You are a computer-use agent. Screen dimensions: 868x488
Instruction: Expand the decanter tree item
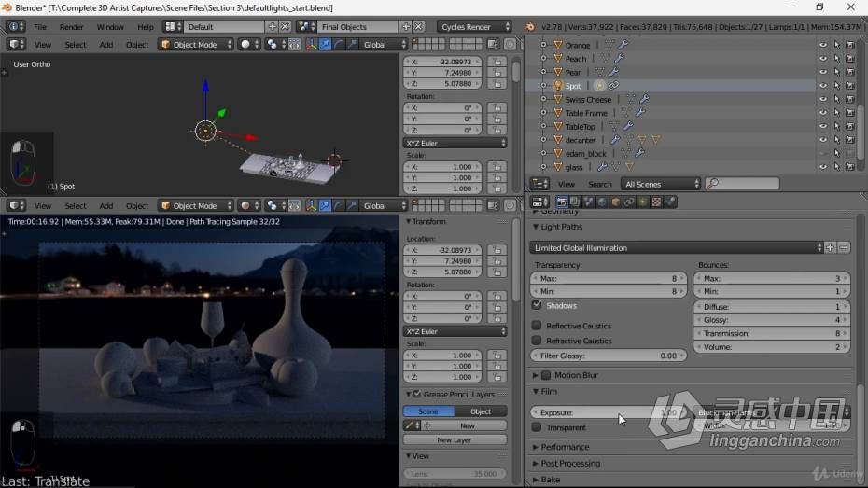click(x=543, y=140)
